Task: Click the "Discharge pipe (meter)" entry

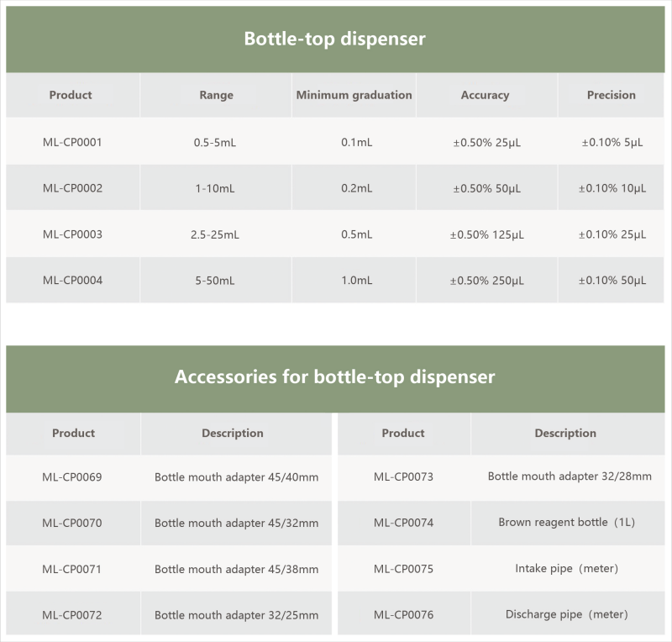Action: pyautogui.click(x=566, y=614)
